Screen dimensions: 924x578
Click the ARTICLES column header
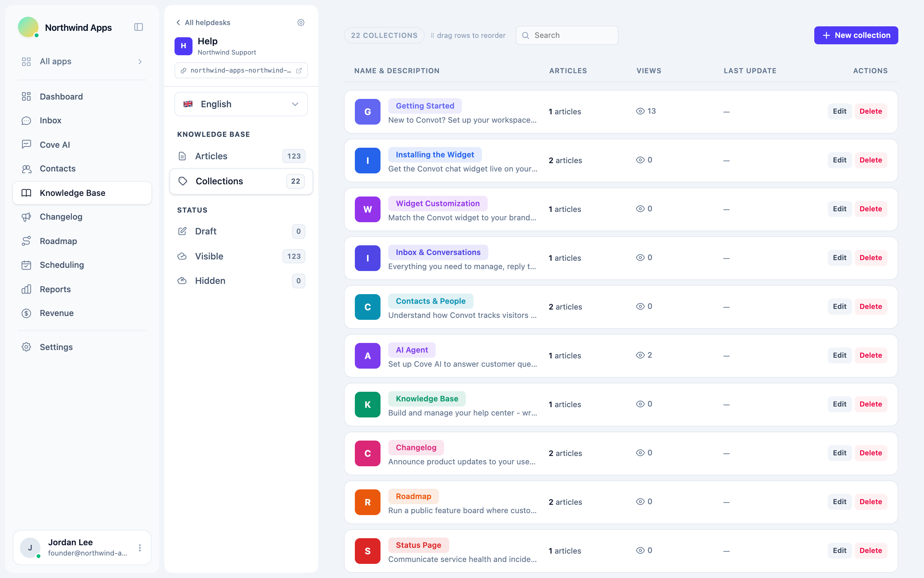pos(568,71)
